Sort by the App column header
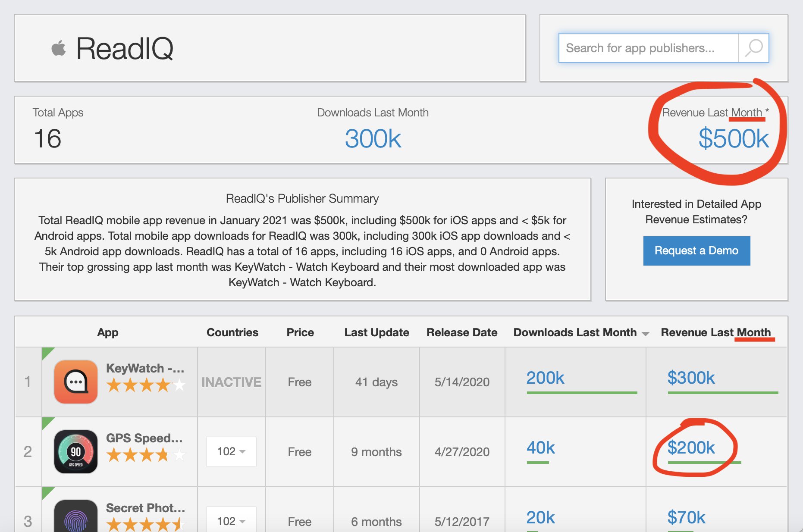This screenshot has width=803, height=532. click(x=108, y=332)
